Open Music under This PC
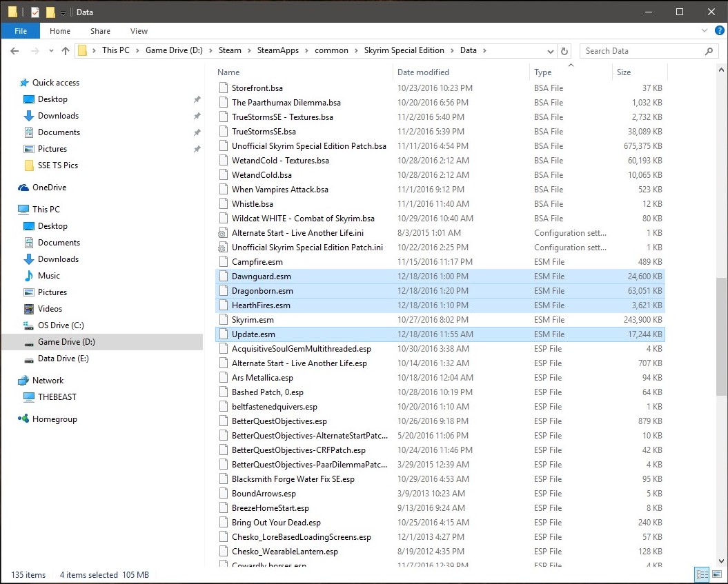This screenshot has width=728, height=584. 49,276
